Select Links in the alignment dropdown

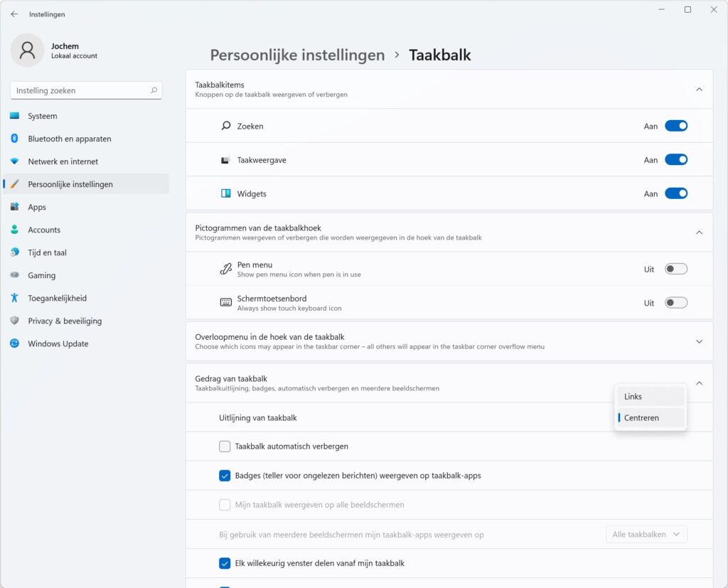click(651, 397)
